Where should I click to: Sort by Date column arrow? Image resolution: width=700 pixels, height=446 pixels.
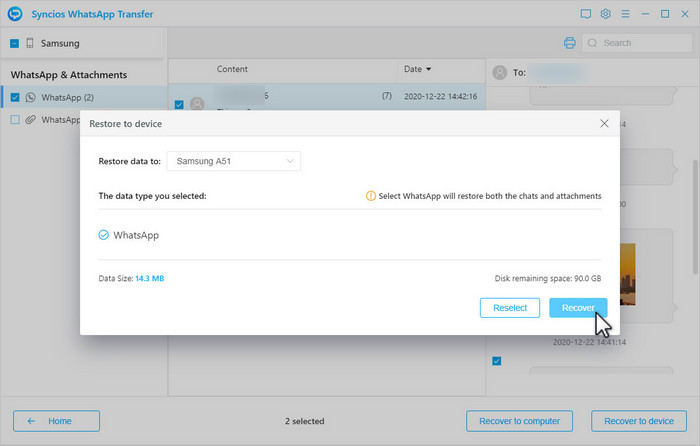click(429, 69)
